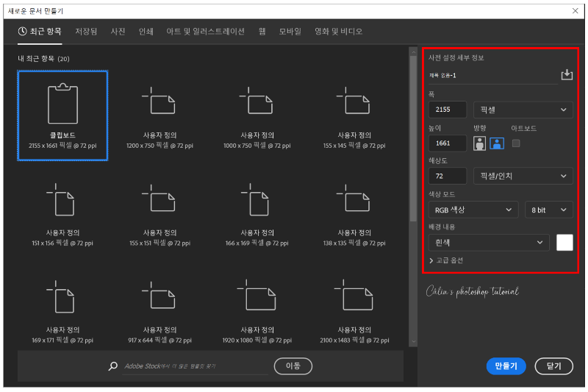The width and height of the screenshot is (588, 392).
Task: Click the 만들기 button
Action: (x=506, y=366)
